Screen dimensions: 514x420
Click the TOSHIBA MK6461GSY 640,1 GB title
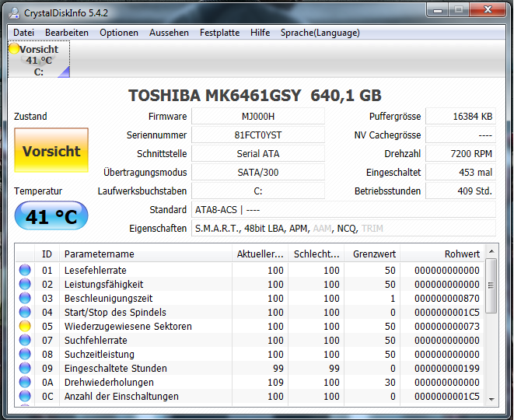coord(255,96)
